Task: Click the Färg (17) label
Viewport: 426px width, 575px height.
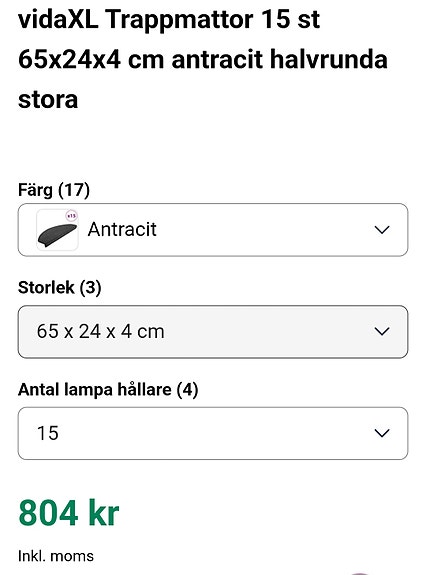Action: coord(54,190)
